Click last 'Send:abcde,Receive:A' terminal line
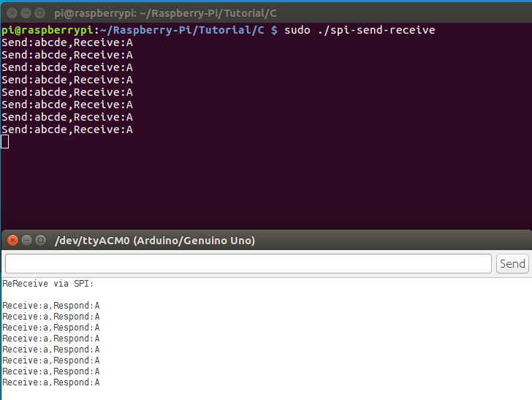Screen dimensions: 532x400 point(67,129)
